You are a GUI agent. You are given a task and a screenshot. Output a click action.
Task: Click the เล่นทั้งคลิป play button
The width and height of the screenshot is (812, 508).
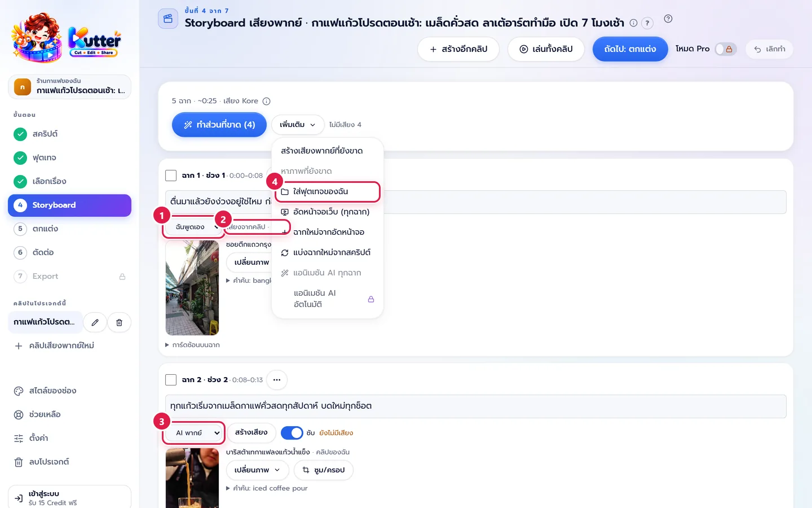pos(546,49)
